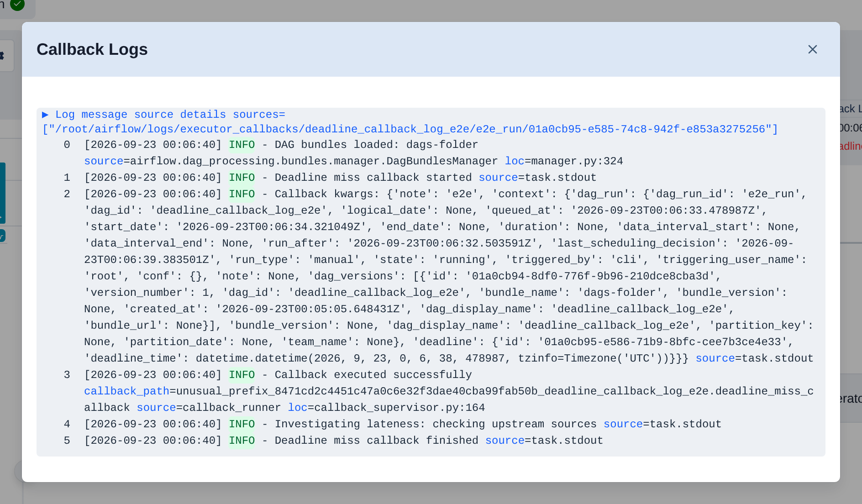Click the loc=callback_supervisor.py:164 attribute
Viewport: 862px width, 504px height.
pos(386,408)
